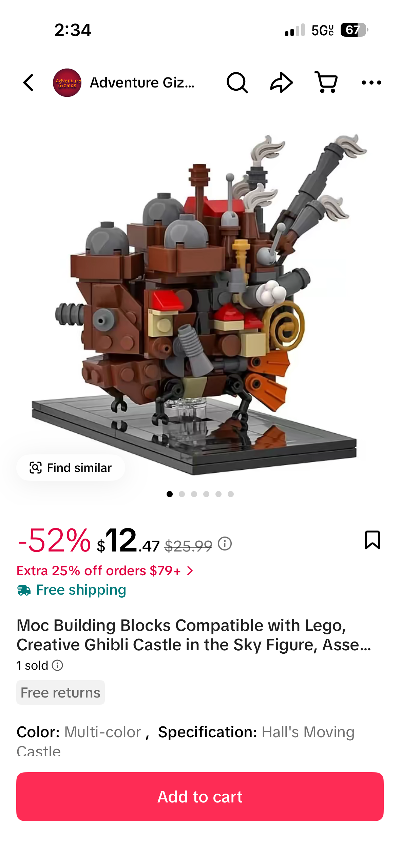Share this product via arrow icon
The width and height of the screenshot is (400, 868).
pos(282,83)
